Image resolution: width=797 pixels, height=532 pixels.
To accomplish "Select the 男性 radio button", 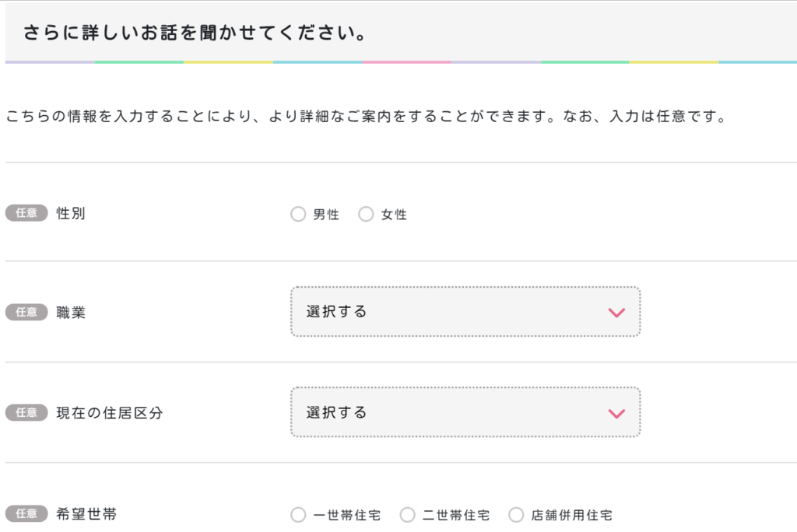I will point(298,214).
